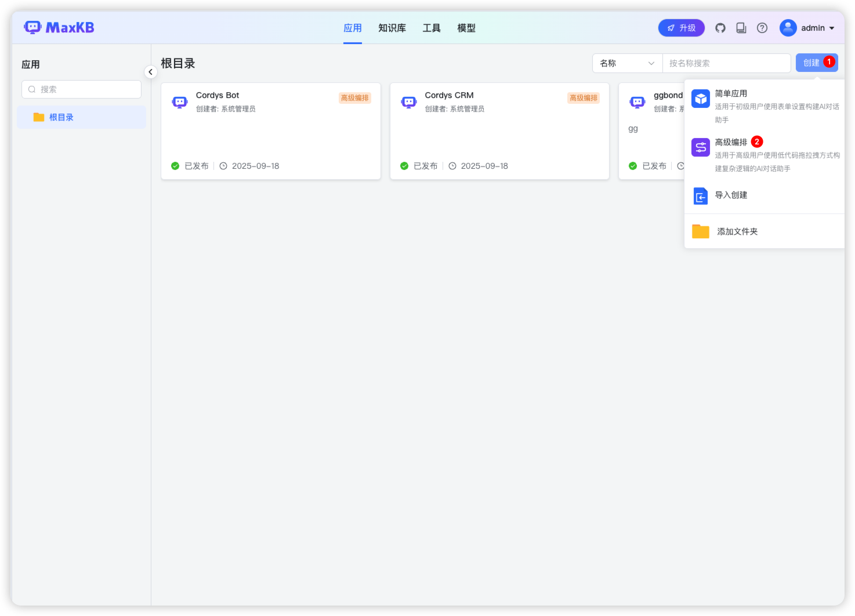Click the 按名称搜索 search field
855x616 pixels.
pos(726,63)
